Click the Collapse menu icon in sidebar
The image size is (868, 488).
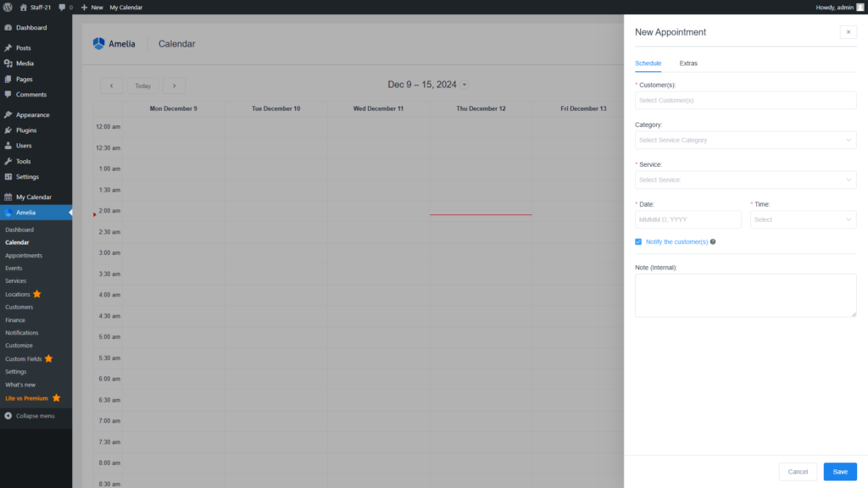(8, 416)
